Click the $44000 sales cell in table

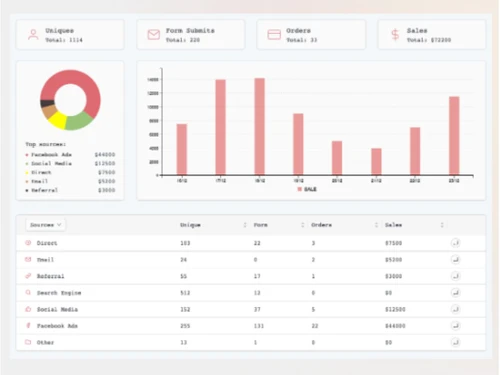[x=395, y=326]
